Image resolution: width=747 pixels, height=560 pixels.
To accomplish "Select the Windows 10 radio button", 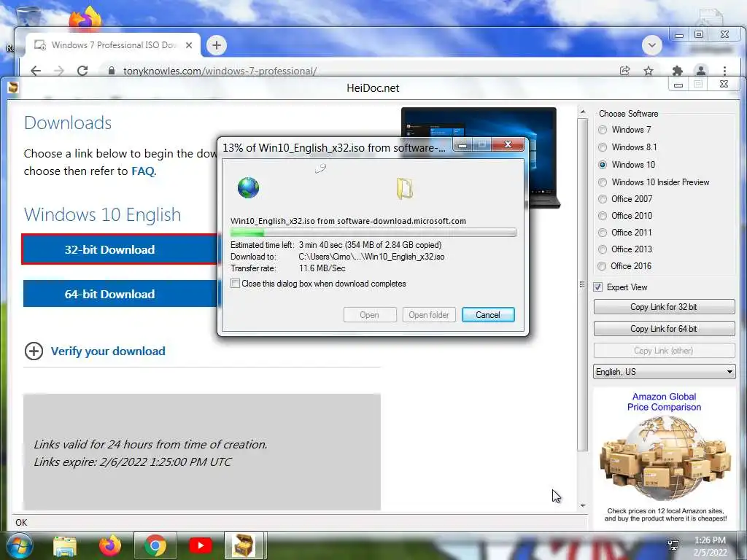I will tap(603, 165).
